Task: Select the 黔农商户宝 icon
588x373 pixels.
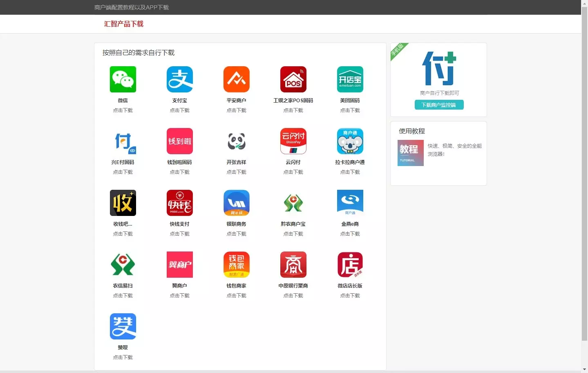Action: coord(293,203)
